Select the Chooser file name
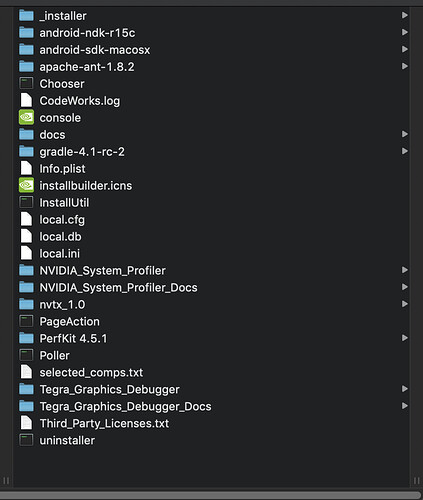This screenshot has width=423, height=500. (62, 84)
